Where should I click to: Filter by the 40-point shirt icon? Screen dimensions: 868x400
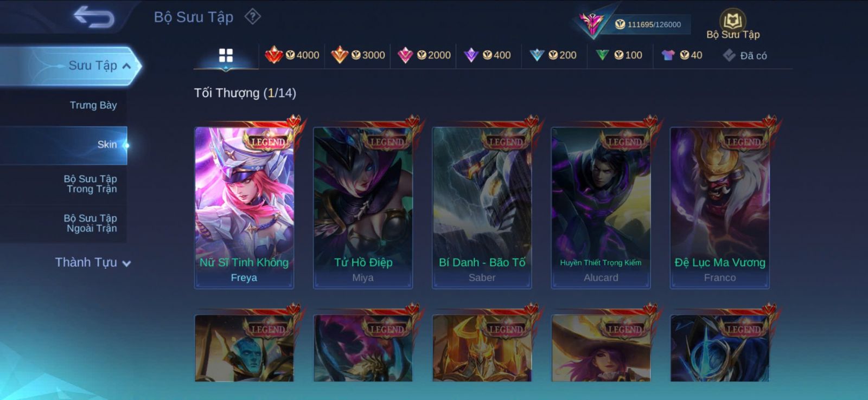[x=682, y=55]
